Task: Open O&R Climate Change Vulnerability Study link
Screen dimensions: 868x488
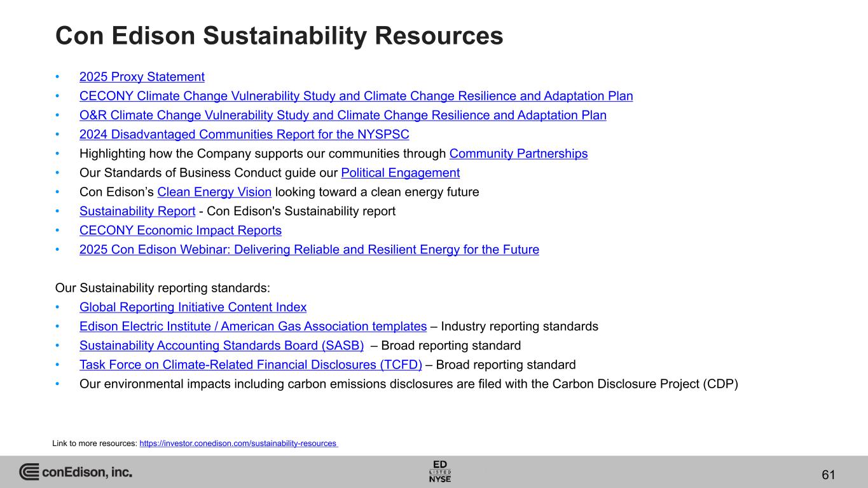Action: coord(342,115)
